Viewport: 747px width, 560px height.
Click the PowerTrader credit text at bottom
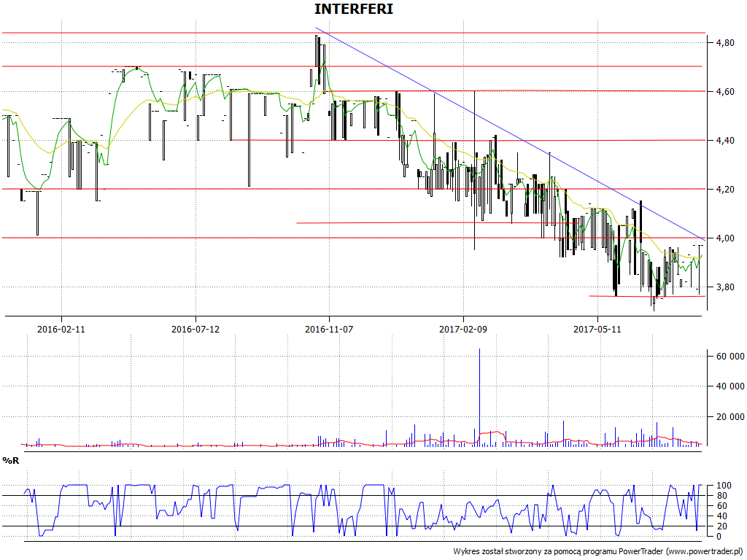click(x=600, y=551)
